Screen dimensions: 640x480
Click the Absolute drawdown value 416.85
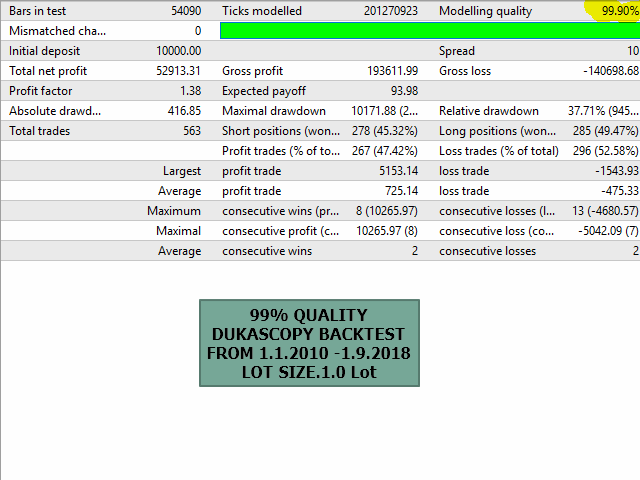click(184, 111)
